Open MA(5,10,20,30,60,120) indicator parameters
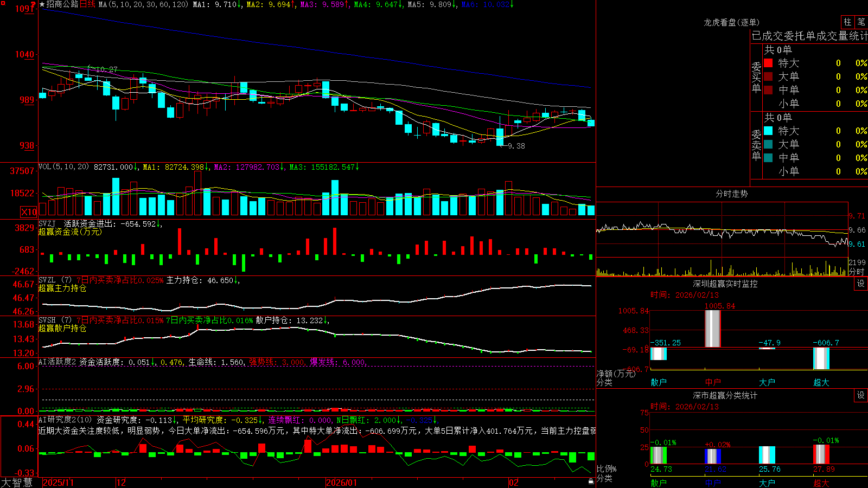Image resolution: width=868 pixels, height=488 pixels. point(143,4)
